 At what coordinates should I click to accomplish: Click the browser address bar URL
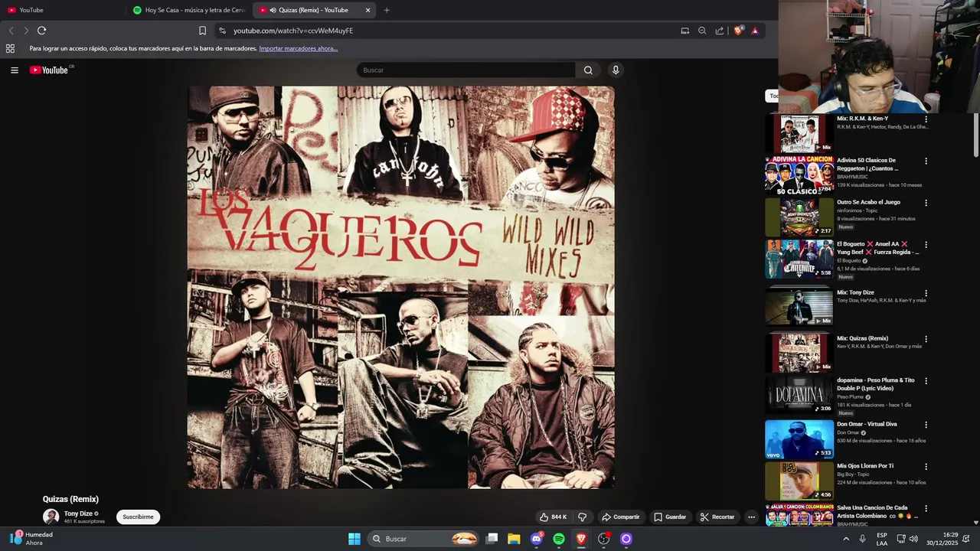tap(293, 31)
